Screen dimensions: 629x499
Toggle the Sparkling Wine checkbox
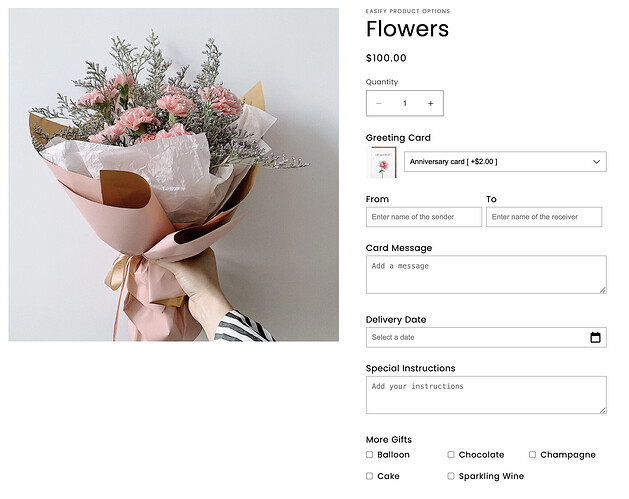(x=451, y=477)
